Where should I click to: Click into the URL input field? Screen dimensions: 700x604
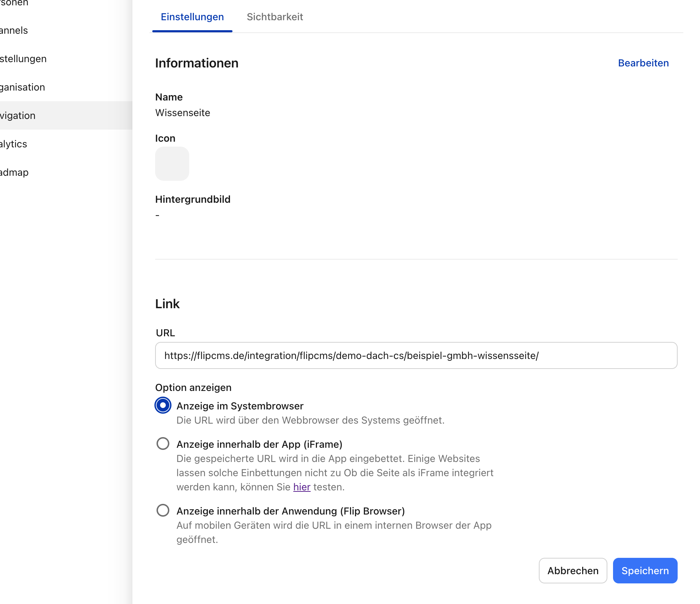coord(416,355)
